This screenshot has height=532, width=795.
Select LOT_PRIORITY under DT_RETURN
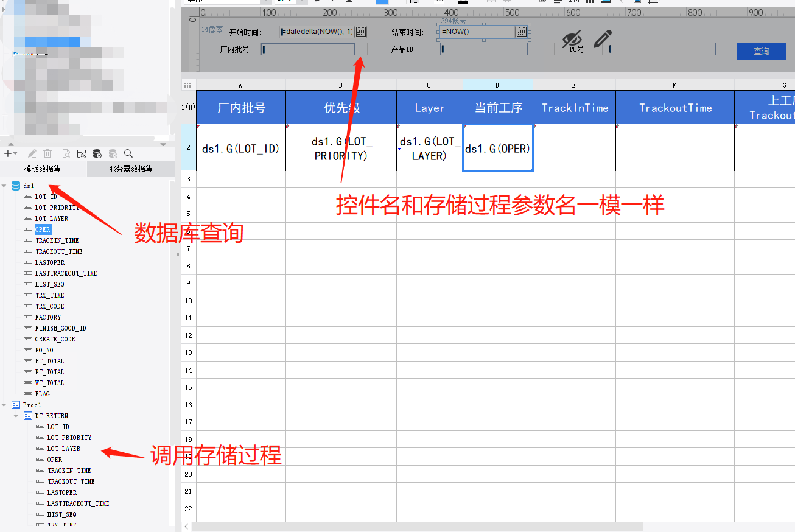pyautogui.click(x=69, y=438)
